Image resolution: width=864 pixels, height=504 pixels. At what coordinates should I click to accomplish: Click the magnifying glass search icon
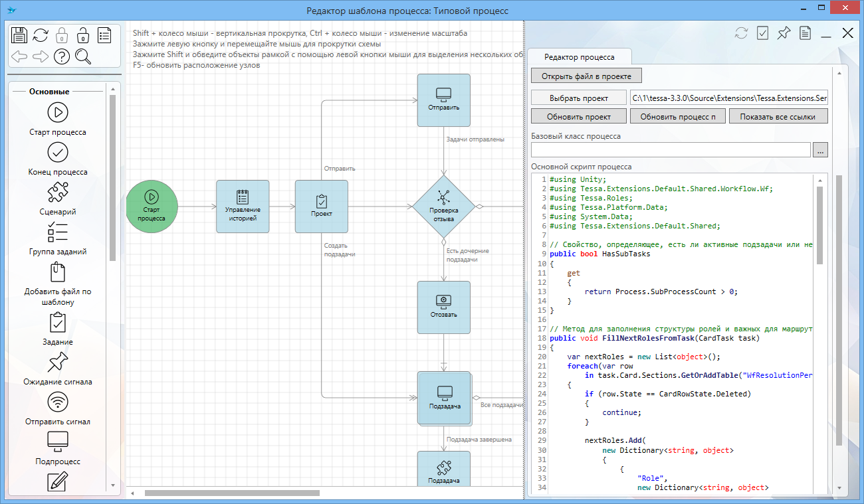(83, 56)
